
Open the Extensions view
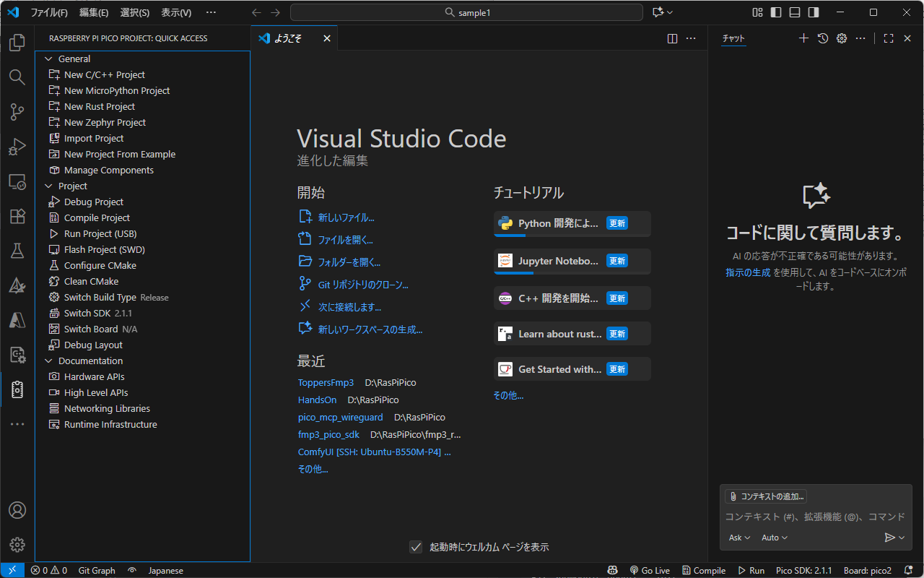(x=17, y=216)
